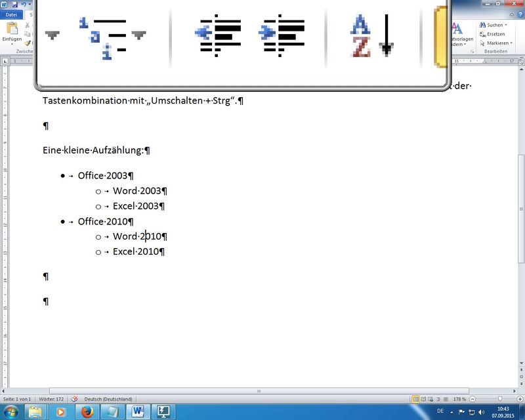Click the zoom slider handle
The width and height of the screenshot is (525, 420).
click(500, 399)
